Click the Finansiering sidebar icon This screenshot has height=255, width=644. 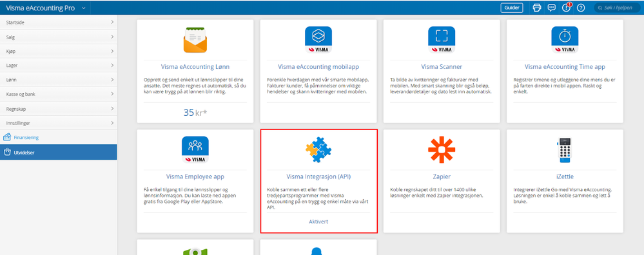(6, 137)
